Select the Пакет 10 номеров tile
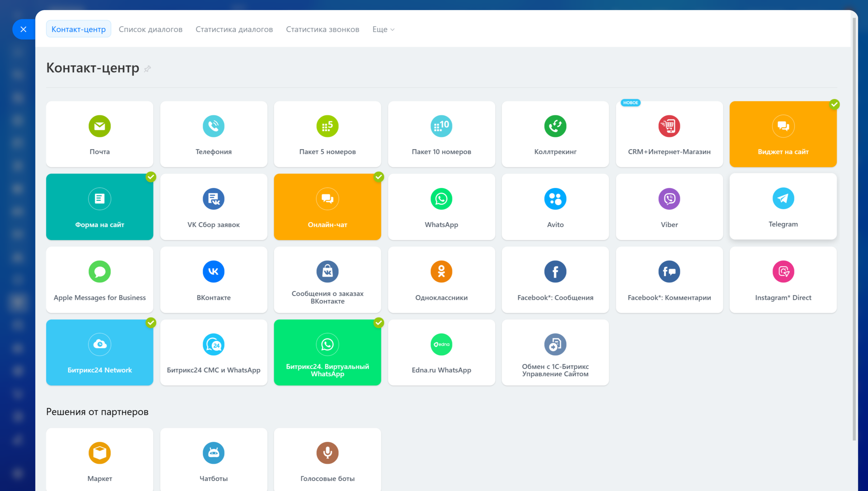The image size is (868, 491). point(441,134)
